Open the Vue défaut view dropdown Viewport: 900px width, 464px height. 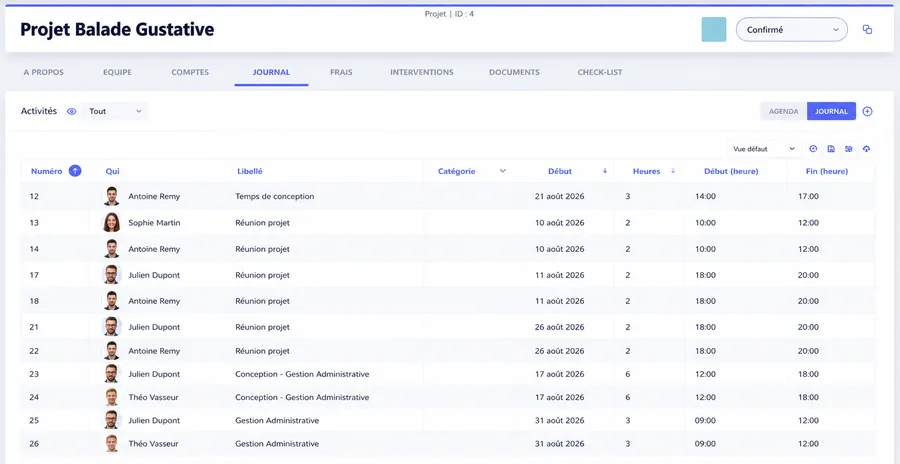(x=764, y=149)
